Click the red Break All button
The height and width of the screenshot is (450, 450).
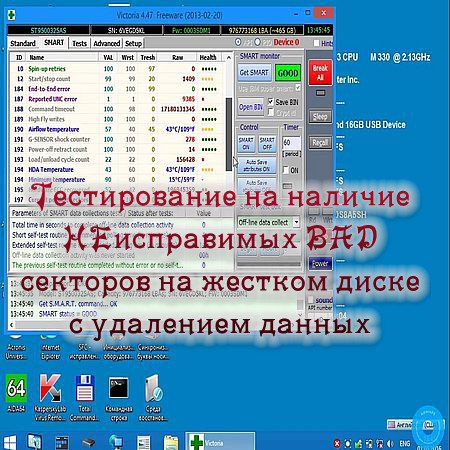[320, 73]
